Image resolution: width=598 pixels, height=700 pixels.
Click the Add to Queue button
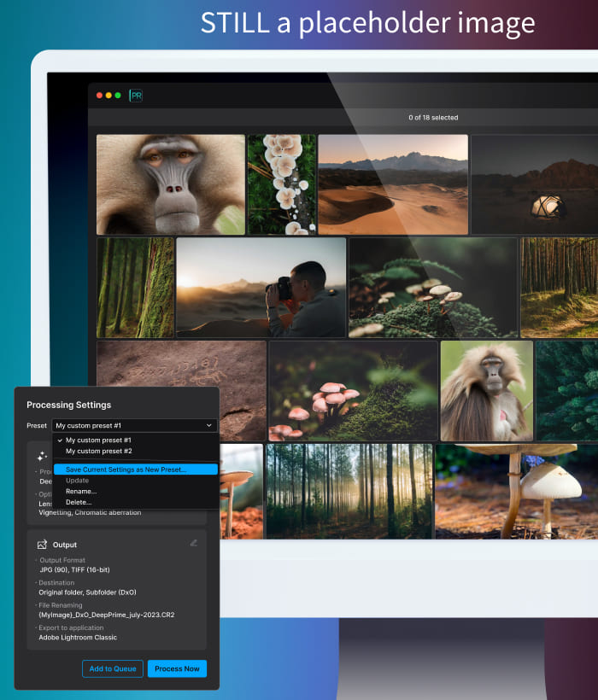click(113, 668)
